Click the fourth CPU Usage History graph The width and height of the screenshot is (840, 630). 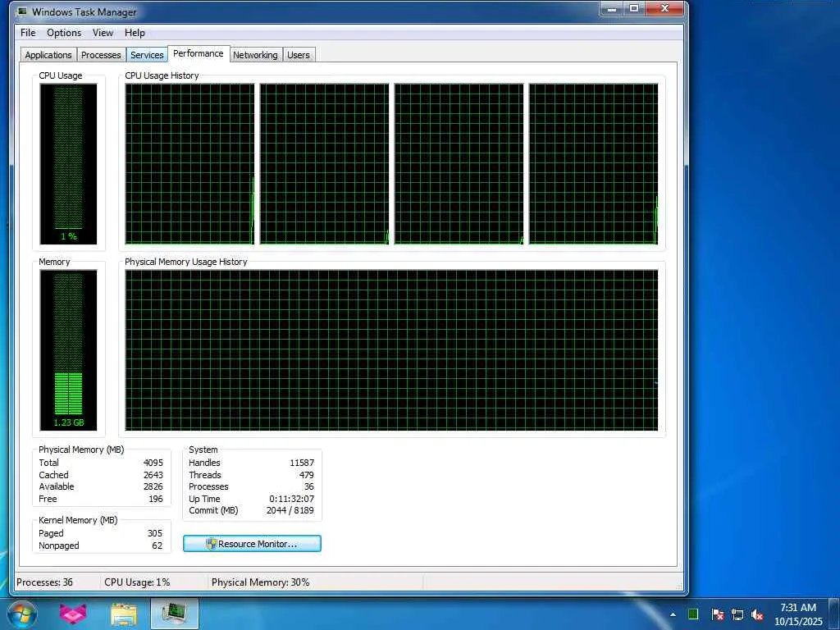594,164
